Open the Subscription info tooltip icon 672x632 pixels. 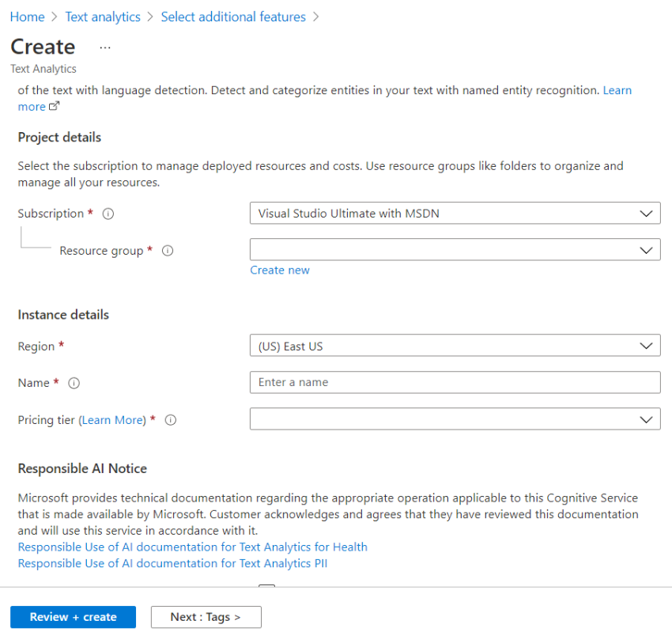[108, 214]
